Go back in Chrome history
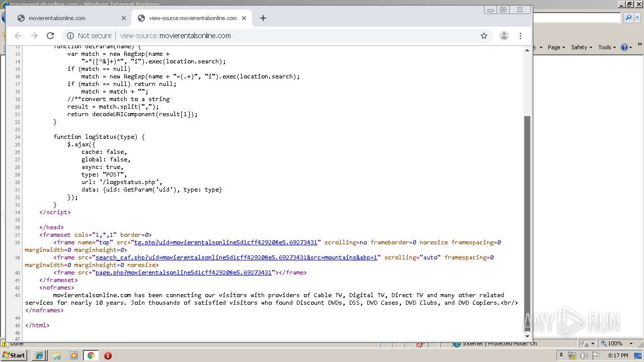Screen dimensions: 644x362 coord(18,36)
